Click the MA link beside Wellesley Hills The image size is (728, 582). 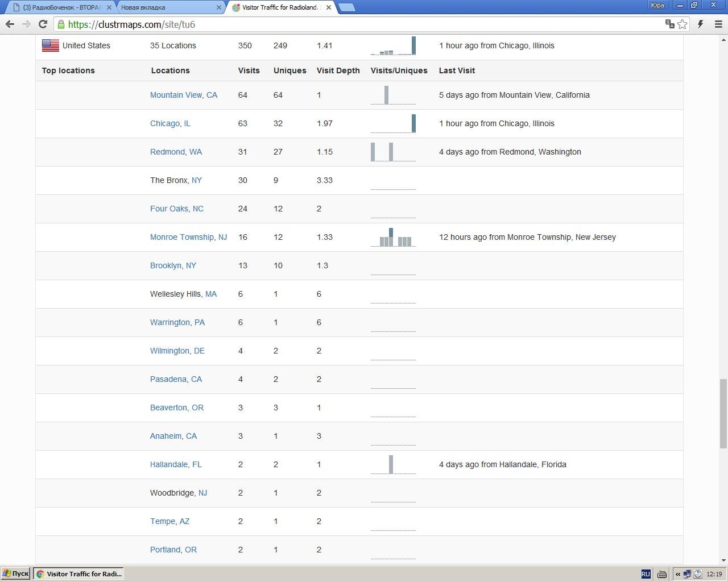(211, 294)
